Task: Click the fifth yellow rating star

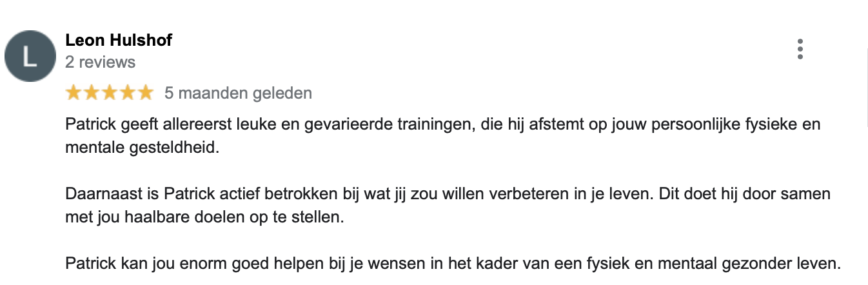Action: (x=146, y=93)
